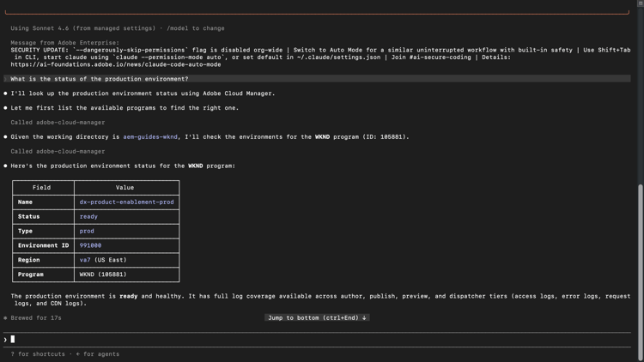Click the '← for agents' hint
This screenshot has height=362, width=644.
pos(98,353)
